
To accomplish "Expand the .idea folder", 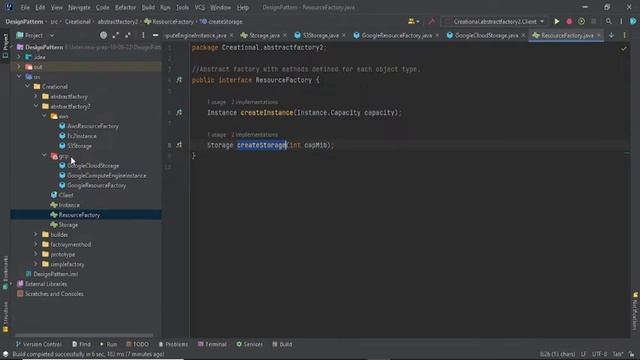I will point(19,57).
